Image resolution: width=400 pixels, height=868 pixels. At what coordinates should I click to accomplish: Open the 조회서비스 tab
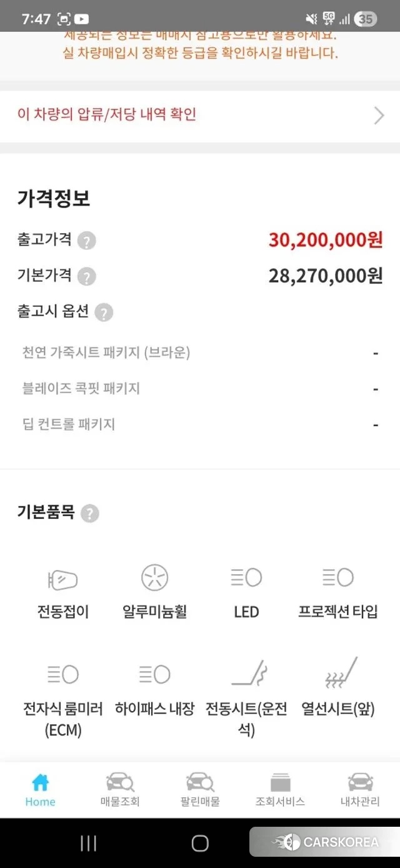click(x=280, y=789)
